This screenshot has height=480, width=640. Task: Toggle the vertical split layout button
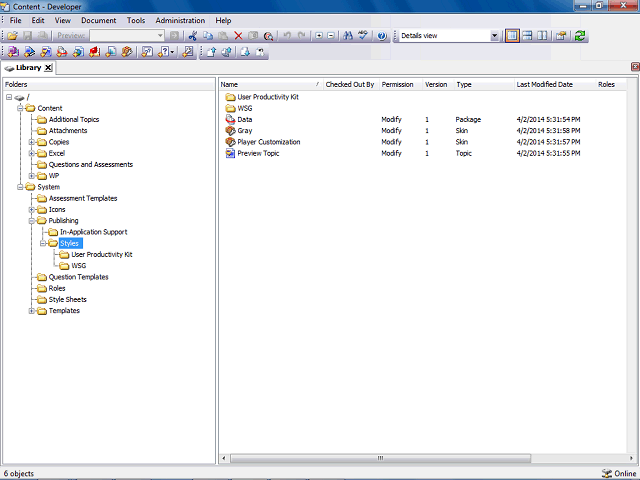point(542,36)
